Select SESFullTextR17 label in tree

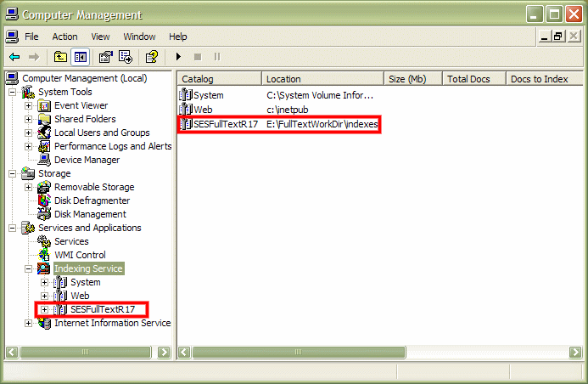(x=103, y=309)
